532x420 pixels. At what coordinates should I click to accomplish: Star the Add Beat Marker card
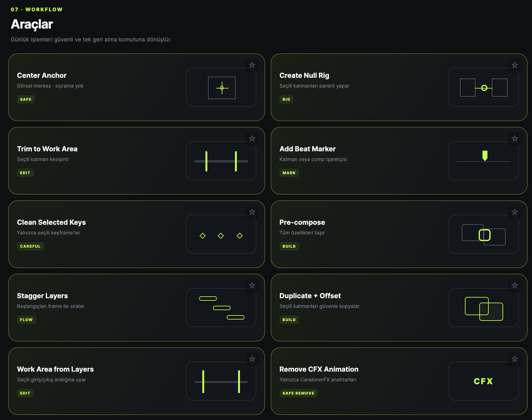click(x=515, y=139)
